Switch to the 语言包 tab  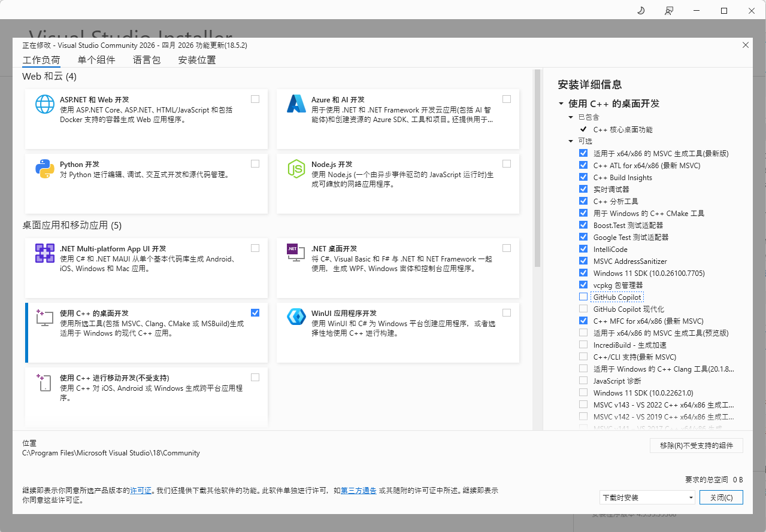click(x=147, y=60)
